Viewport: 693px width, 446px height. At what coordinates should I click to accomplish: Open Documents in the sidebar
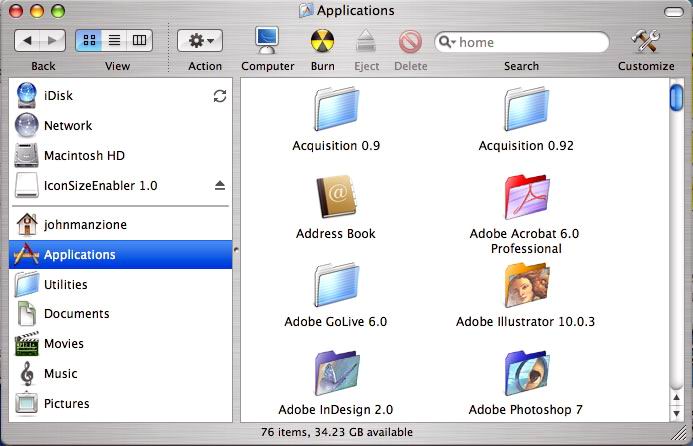(120, 314)
